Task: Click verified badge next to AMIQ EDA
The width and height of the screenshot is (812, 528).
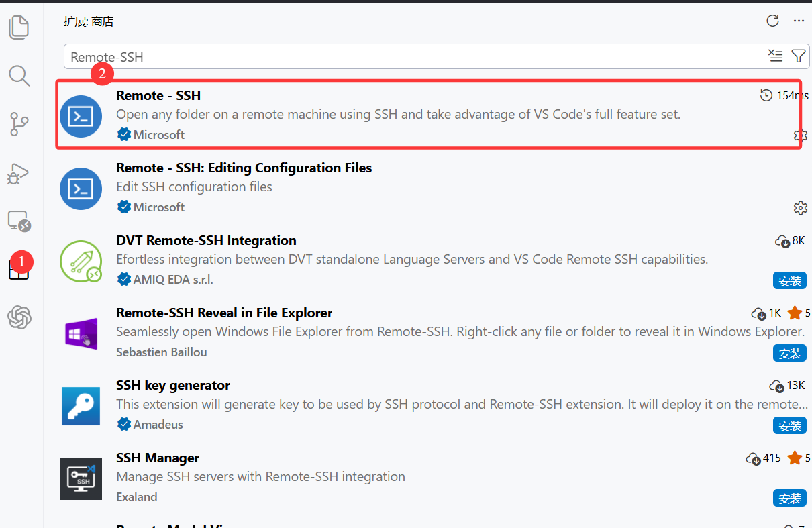Action: [x=123, y=279]
